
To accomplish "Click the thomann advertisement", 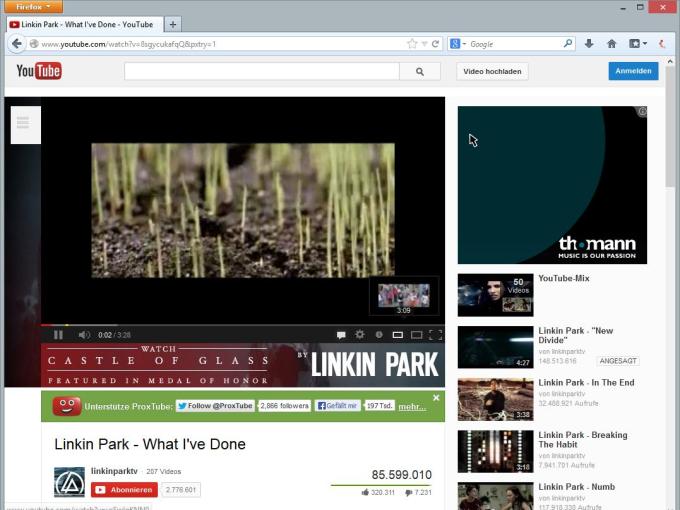I will (552, 185).
